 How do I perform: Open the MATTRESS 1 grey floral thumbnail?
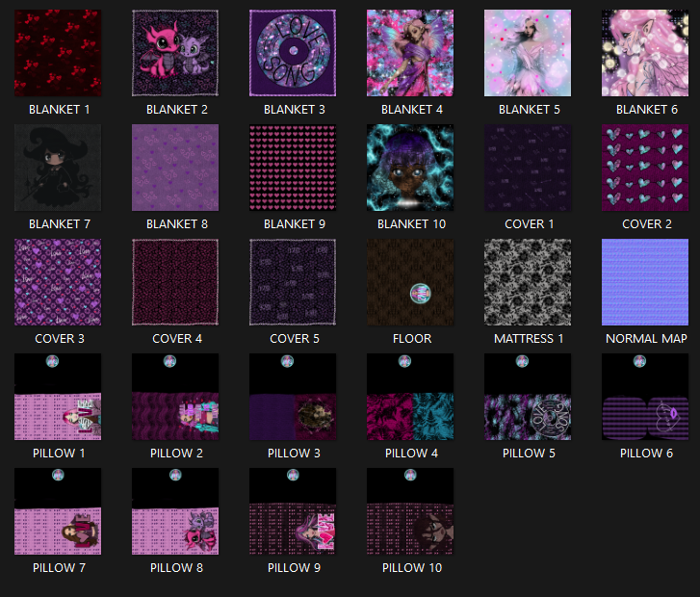click(529, 282)
